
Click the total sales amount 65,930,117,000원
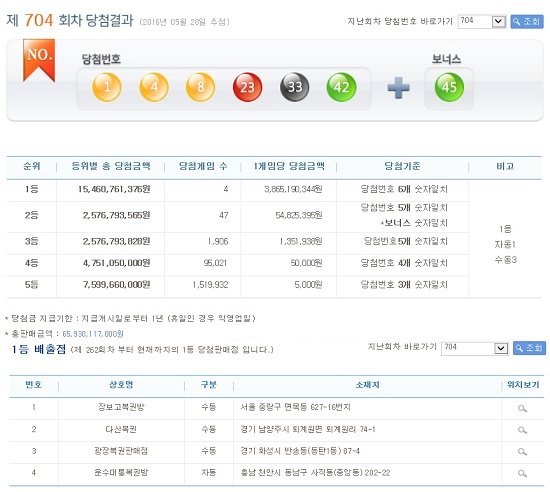click(x=93, y=334)
